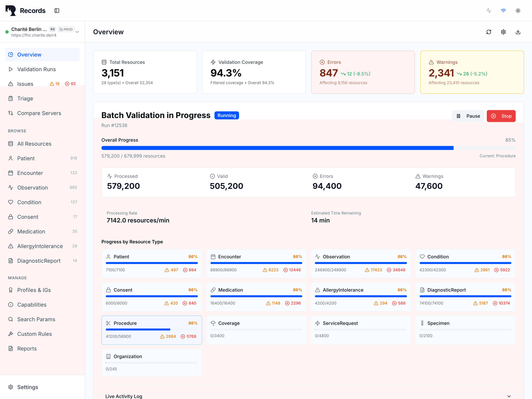Click the activity pulse icon in header
This screenshot has width=532, height=399.
[488, 11]
